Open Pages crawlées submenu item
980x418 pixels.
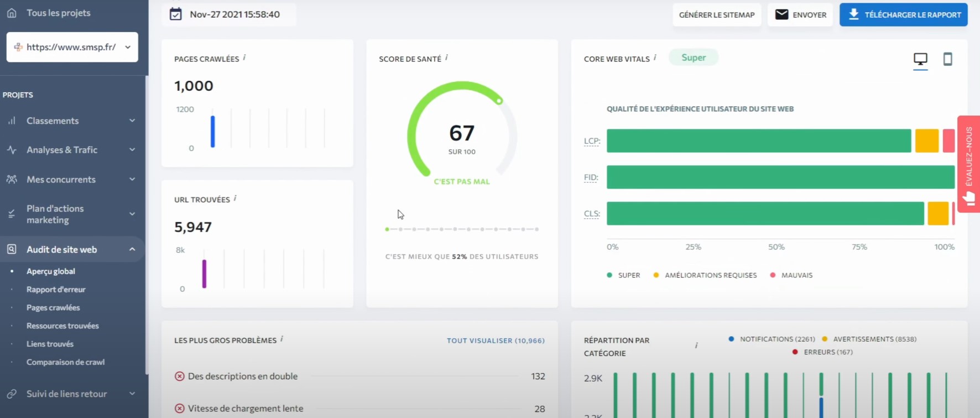pyautogui.click(x=53, y=307)
